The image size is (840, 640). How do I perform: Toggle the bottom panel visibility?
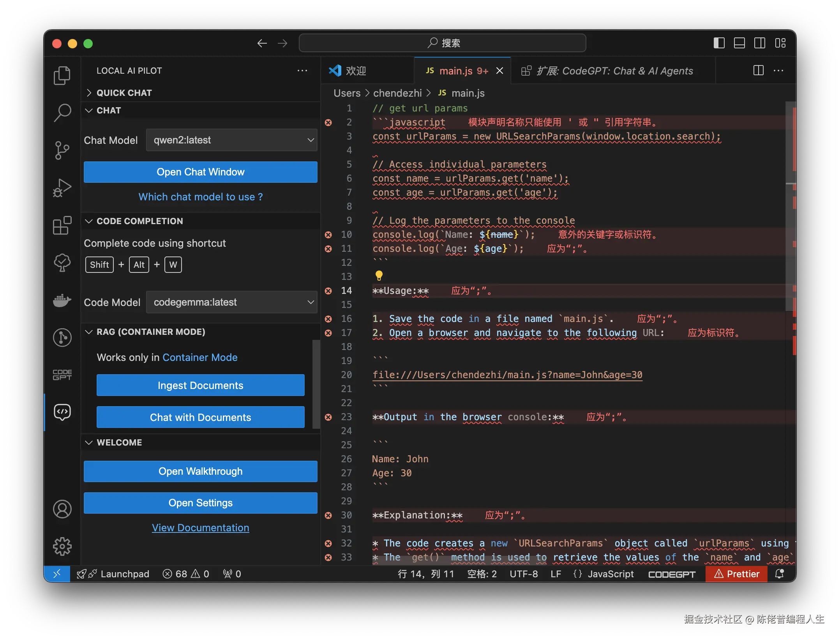739,43
